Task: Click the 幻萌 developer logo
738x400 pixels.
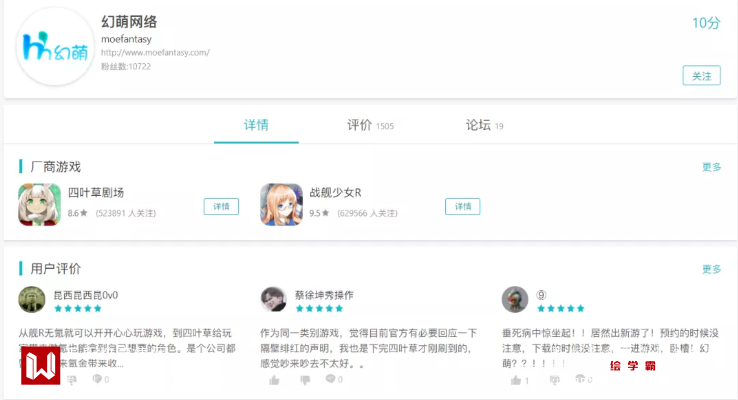Action: pyautogui.click(x=56, y=47)
